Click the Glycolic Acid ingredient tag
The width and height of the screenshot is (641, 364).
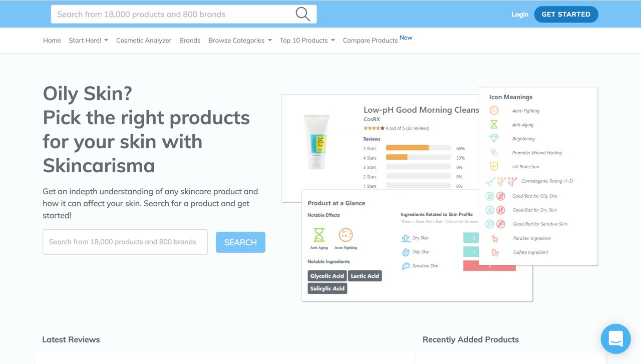tap(327, 276)
